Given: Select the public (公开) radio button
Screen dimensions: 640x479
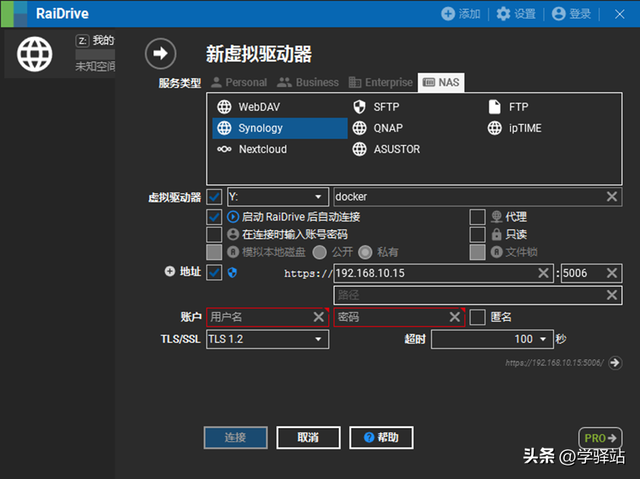Looking at the screenshot, I should pyautogui.click(x=320, y=252).
